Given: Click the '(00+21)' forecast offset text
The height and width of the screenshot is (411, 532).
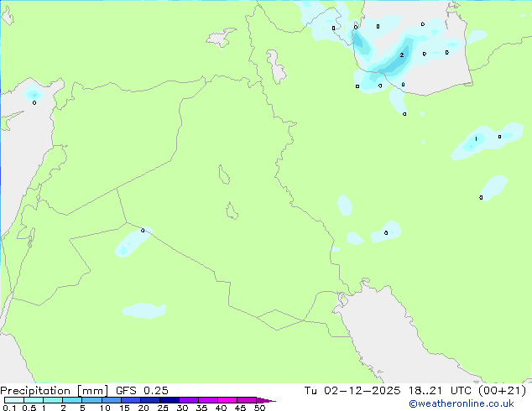Looking at the screenshot, I should click(x=502, y=391).
